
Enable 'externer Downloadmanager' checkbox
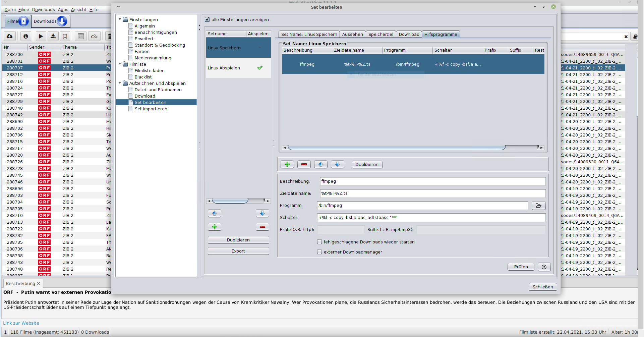319,252
